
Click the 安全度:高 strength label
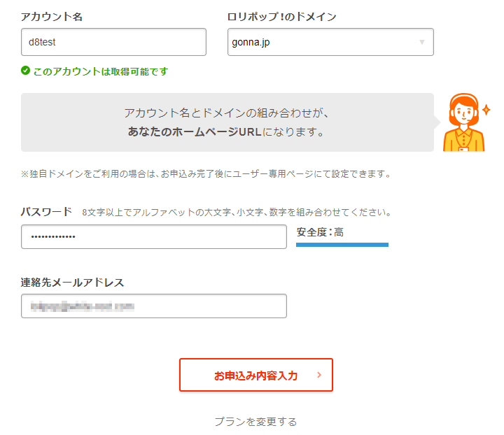pyautogui.click(x=320, y=231)
